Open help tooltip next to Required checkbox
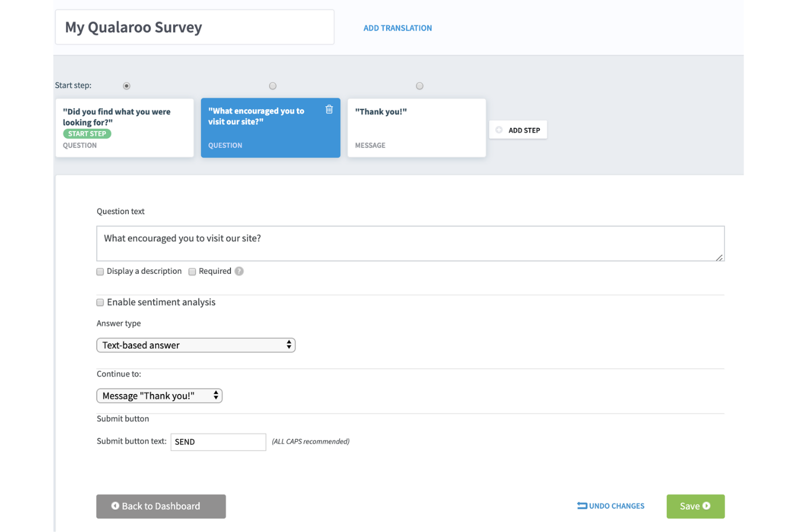The image size is (798, 532). pyautogui.click(x=239, y=271)
